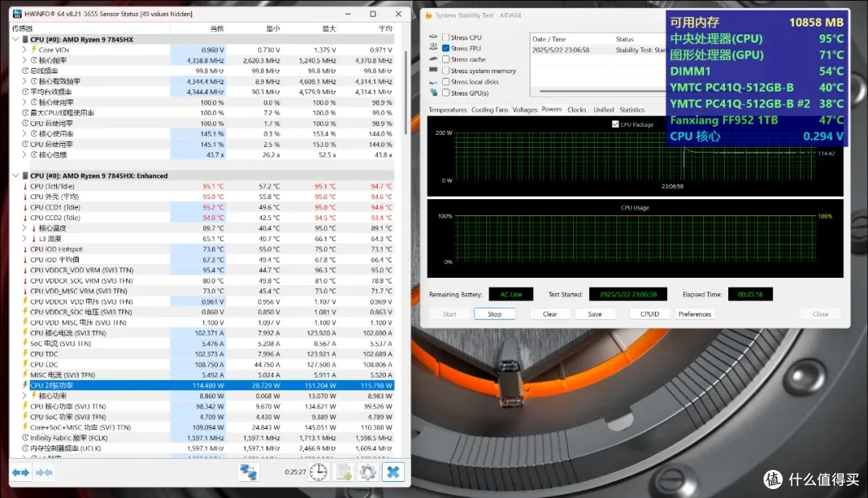Expand the 核心倍频 row
The height and width of the screenshot is (498, 868).
tap(24, 155)
